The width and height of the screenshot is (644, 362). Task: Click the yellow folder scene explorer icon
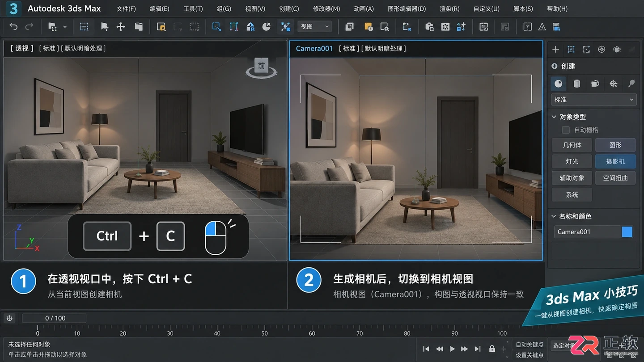coord(369,27)
